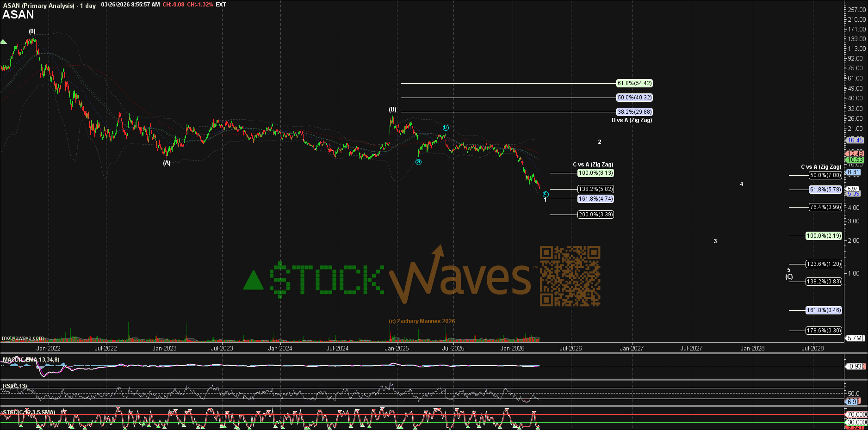Select the 100.0%(8.13) extension label
Screen dimensions: 868x430
pos(595,173)
